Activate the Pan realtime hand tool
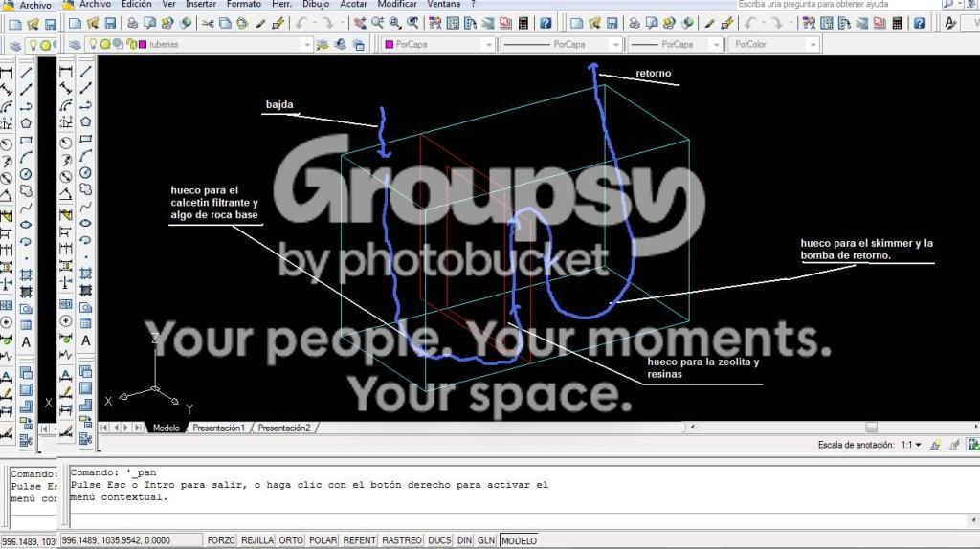The image size is (980, 549). 360,24
